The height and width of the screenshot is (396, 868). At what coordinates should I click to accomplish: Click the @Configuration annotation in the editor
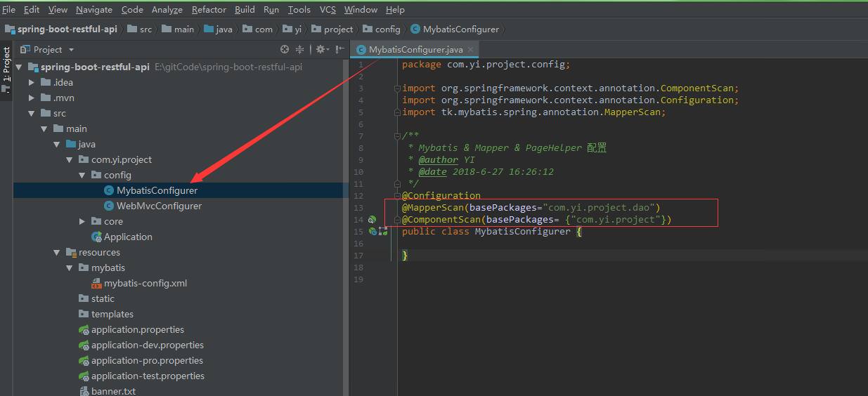coord(441,195)
